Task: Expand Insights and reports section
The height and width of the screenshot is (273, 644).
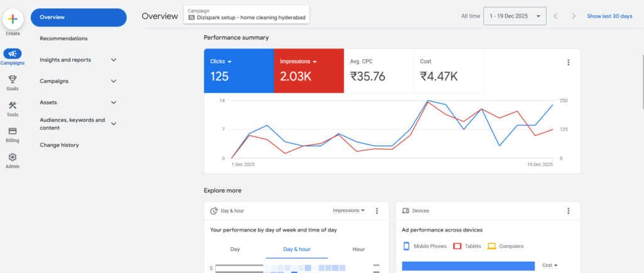Action: tap(114, 60)
